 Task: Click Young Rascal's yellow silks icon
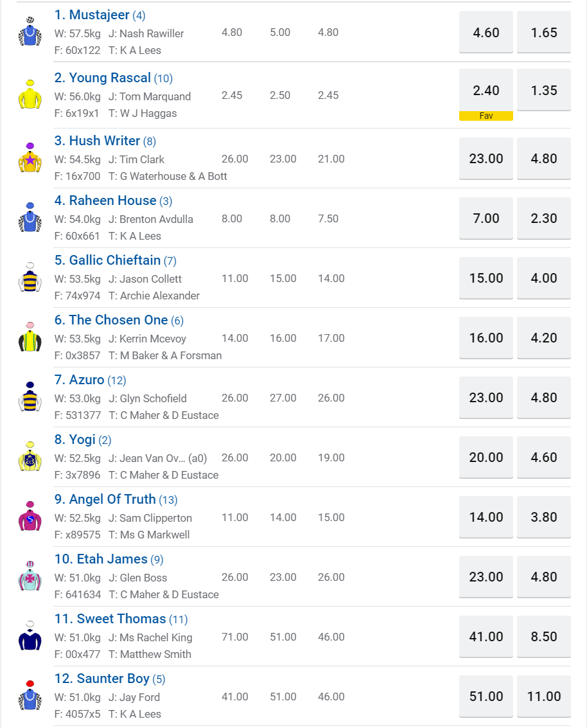tap(30, 94)
